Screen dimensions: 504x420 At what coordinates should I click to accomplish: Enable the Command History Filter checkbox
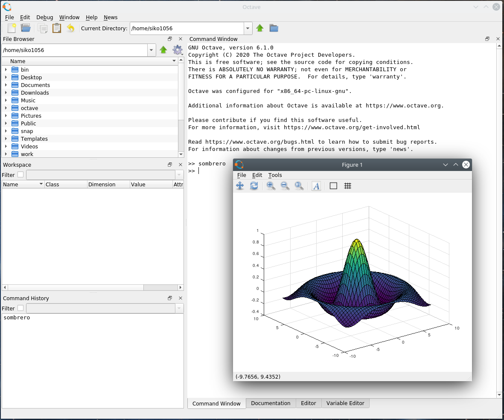pyautogui.click(x=20, y=308)
